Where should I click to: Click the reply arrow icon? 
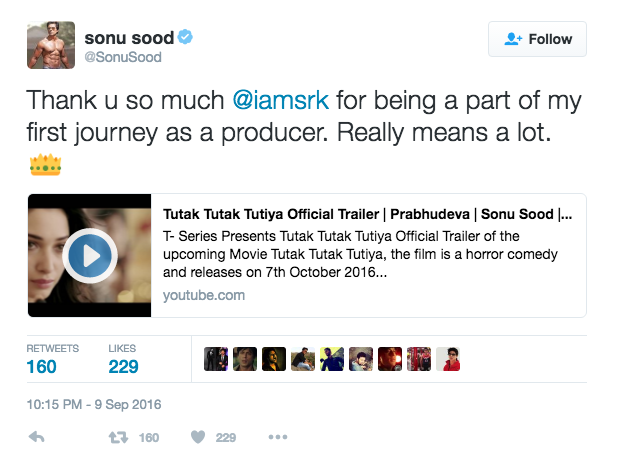(x=37, y=437)
